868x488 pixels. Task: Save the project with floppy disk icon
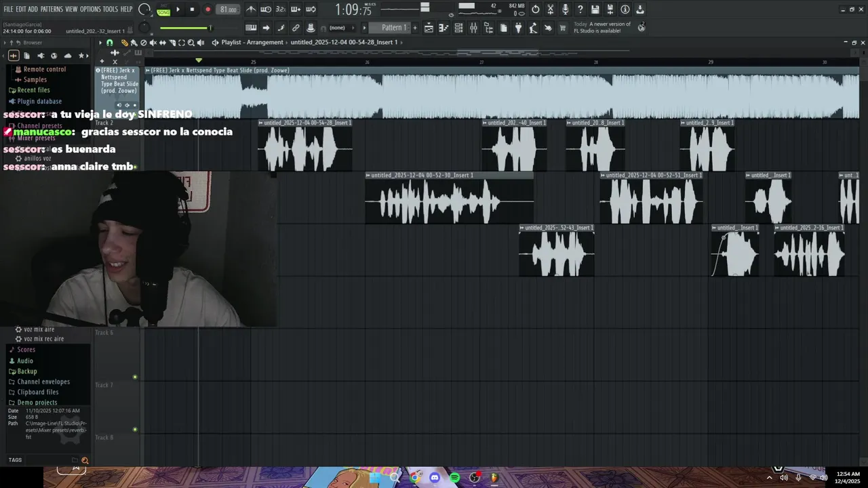(x=595, y=9)
